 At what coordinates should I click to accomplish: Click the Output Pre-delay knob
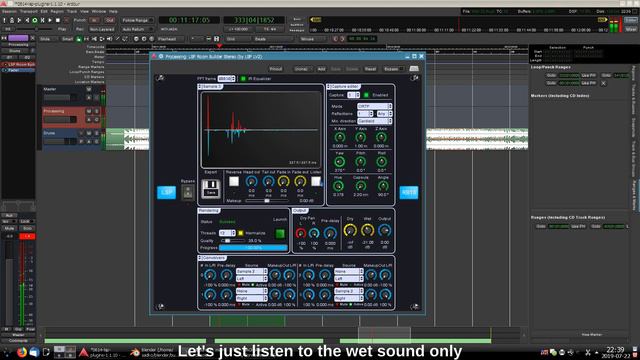(330, 233)
